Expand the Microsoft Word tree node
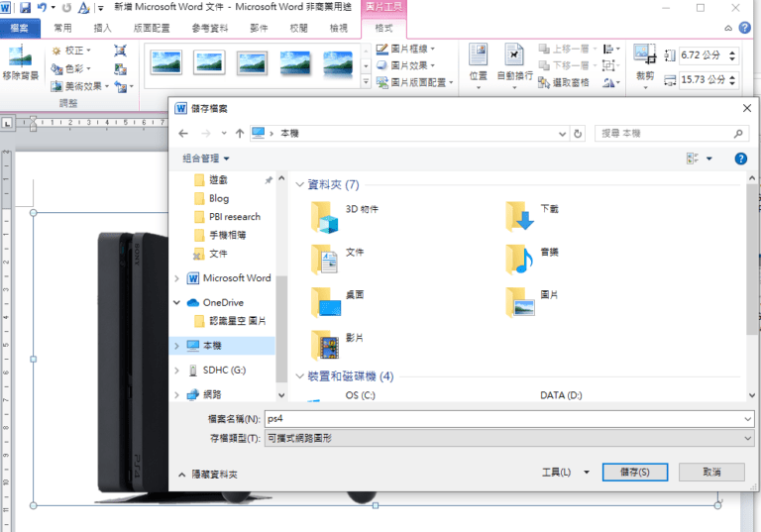This screenshot has height=532, width=761. pos(176,278)
